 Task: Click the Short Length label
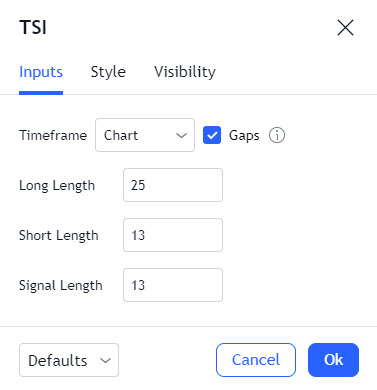click(x=59, y=236)
